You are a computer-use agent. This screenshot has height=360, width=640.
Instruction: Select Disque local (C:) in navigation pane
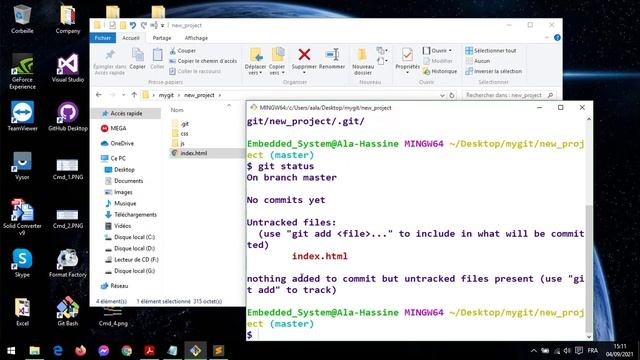click(134, 237)
